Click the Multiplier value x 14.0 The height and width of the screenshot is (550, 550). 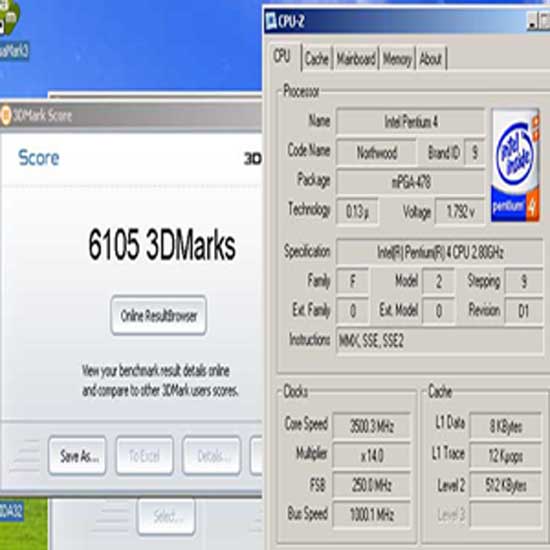tap(371, 455)
